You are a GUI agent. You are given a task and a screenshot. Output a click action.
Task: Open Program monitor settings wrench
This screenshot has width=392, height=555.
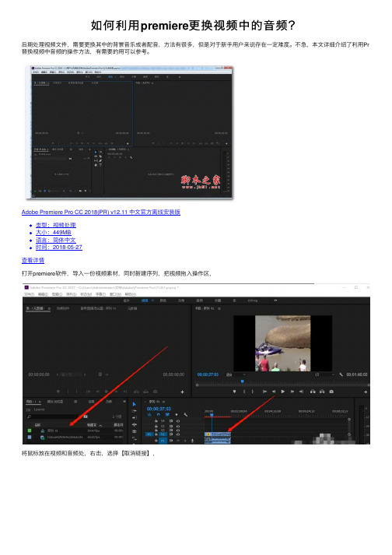[x=341, y=374]
